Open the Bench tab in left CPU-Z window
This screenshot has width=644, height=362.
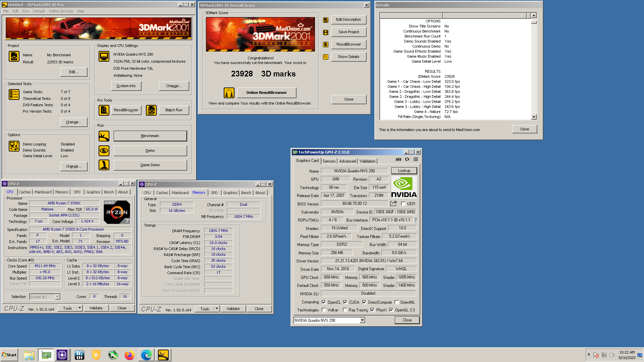coord(109,192)
